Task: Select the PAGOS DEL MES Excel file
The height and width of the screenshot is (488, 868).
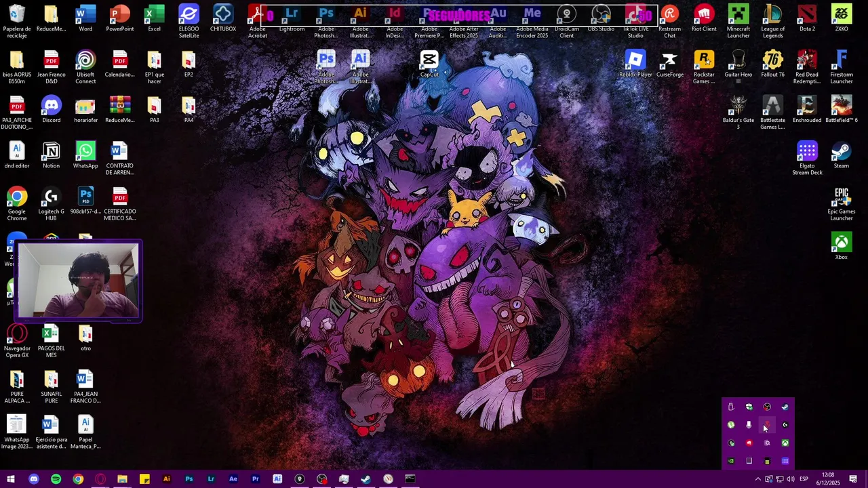Action: pyautogui.click(x=51, y=340)
